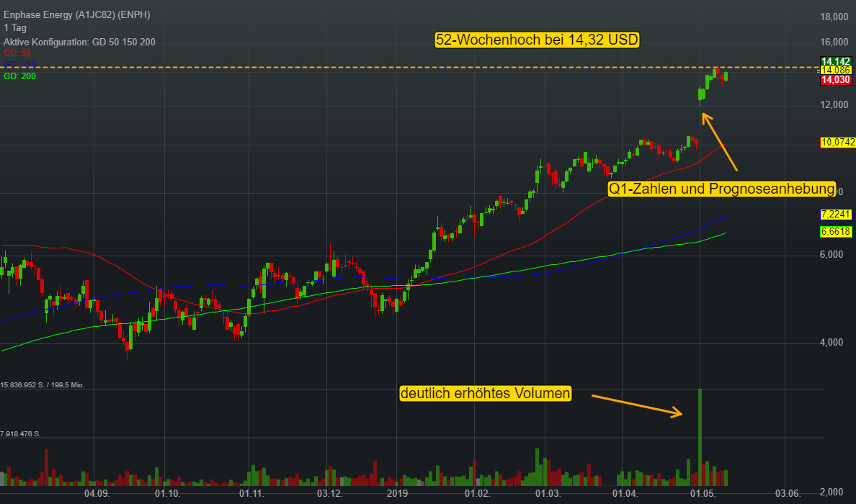Click the "7.918.476 S." volume scale label

click(21, 434)
